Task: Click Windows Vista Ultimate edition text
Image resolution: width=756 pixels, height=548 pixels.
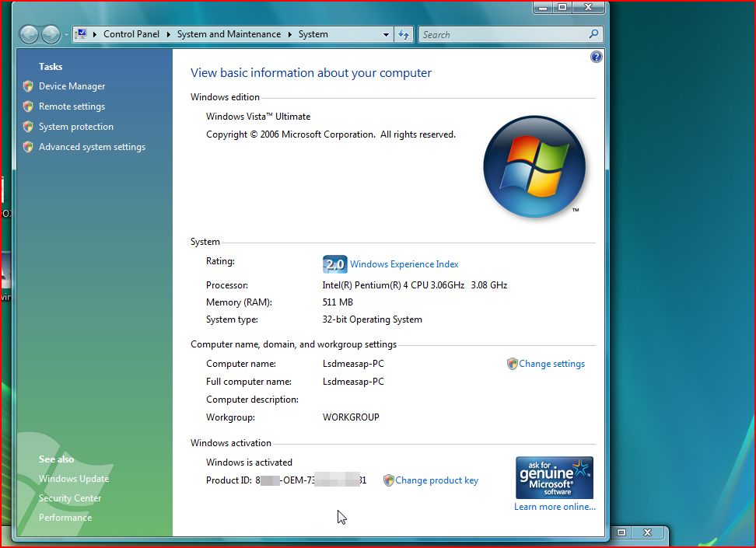Action: pos(258,117)
